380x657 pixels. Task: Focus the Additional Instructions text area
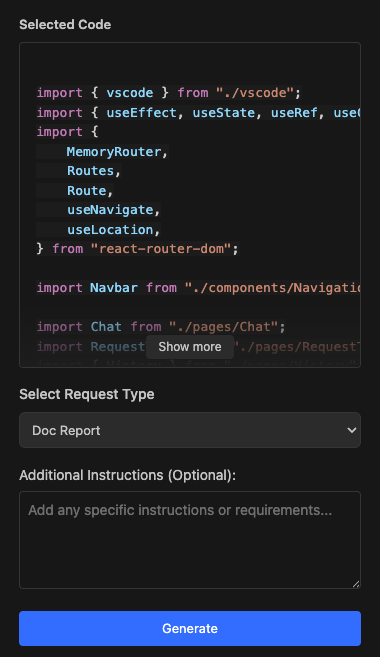(x=190, y=540)
